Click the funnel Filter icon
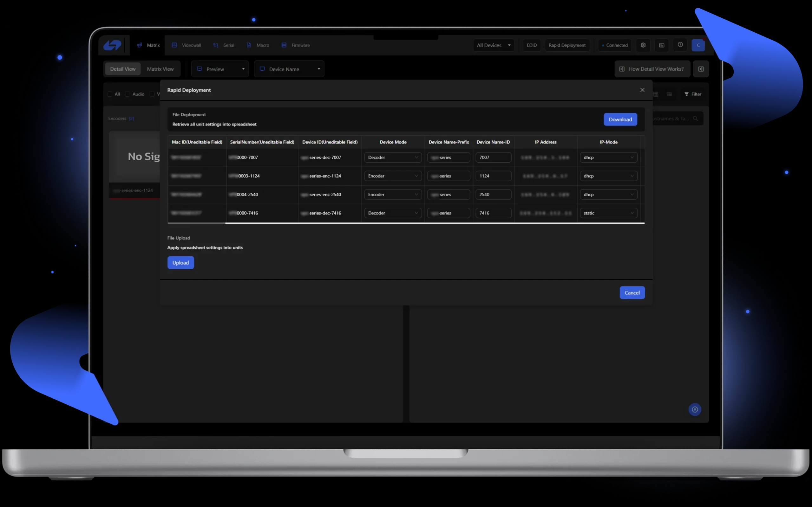This screenshot has height=507, width=812. (686, 94)
